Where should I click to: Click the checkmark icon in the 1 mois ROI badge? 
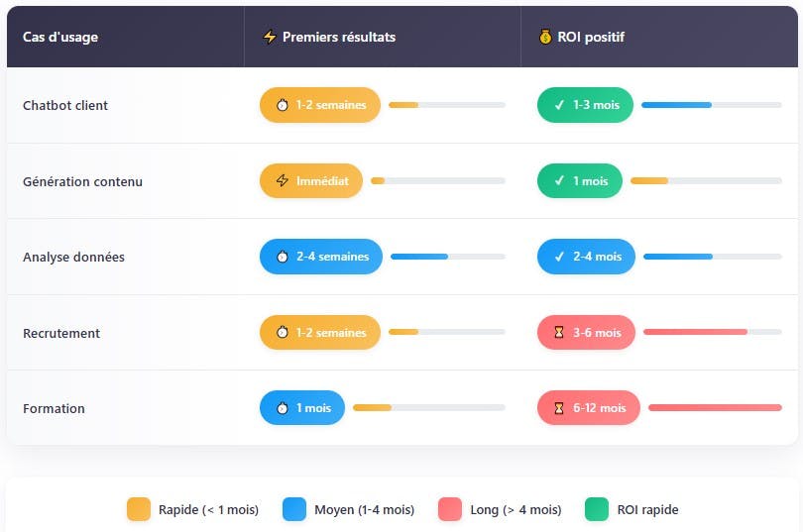click(558, 181)
